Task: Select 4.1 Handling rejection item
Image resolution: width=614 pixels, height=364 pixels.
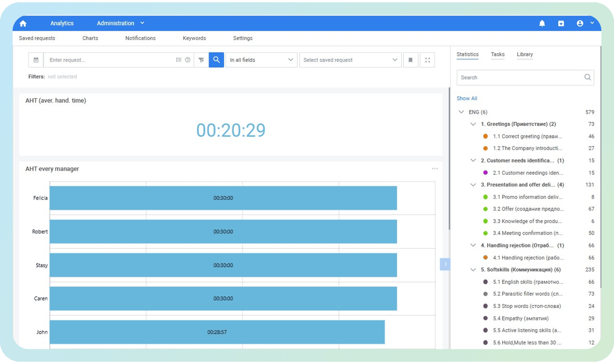Action: pyautogui.click(x=528, y=258)
